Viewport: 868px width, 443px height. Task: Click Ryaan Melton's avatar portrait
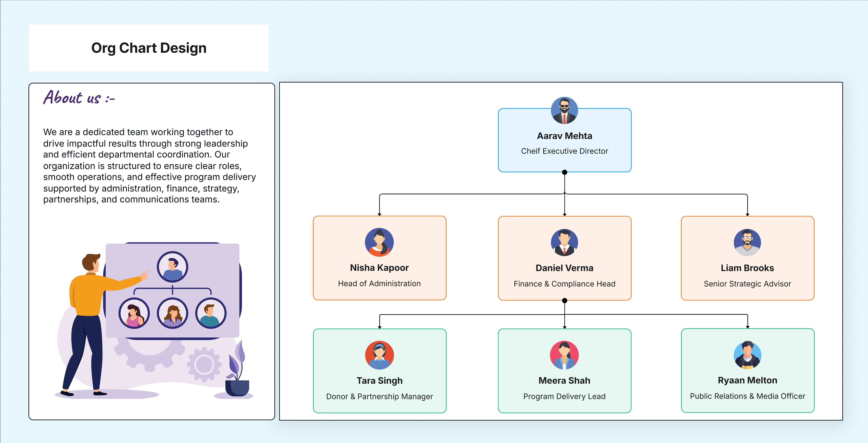click(747, 355)
